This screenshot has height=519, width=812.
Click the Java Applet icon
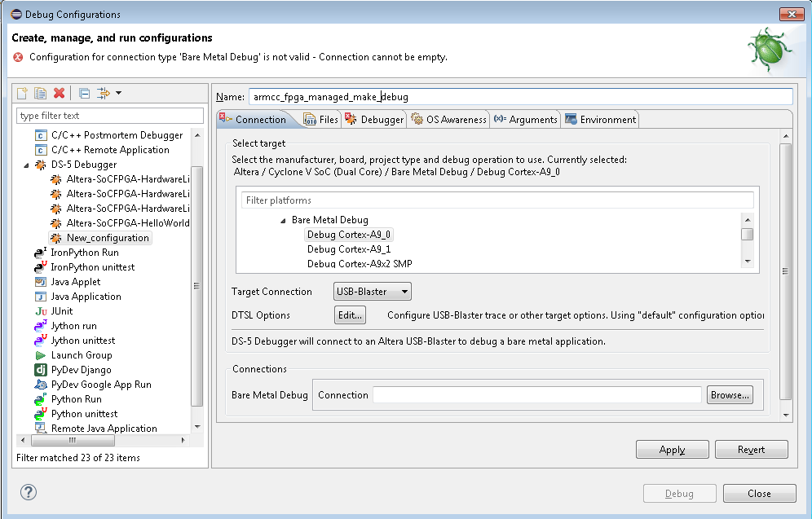(x=41, y=282)
